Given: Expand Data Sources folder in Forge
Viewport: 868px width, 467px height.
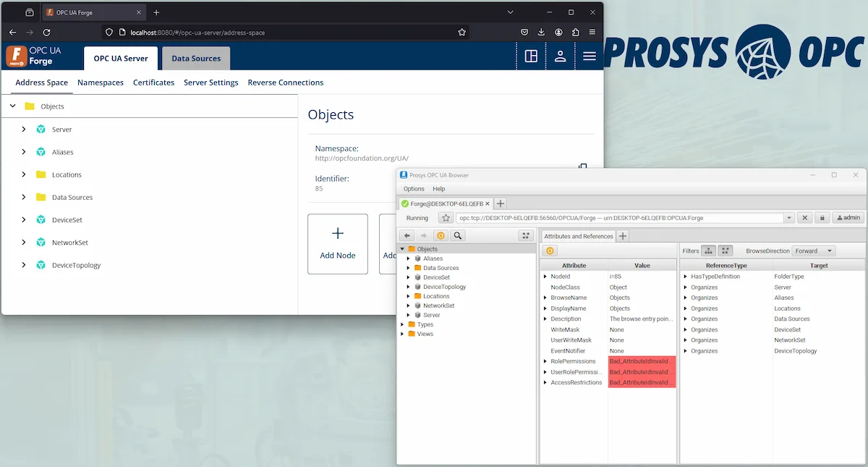Looking at the screenshot, I should coord(24,197).
